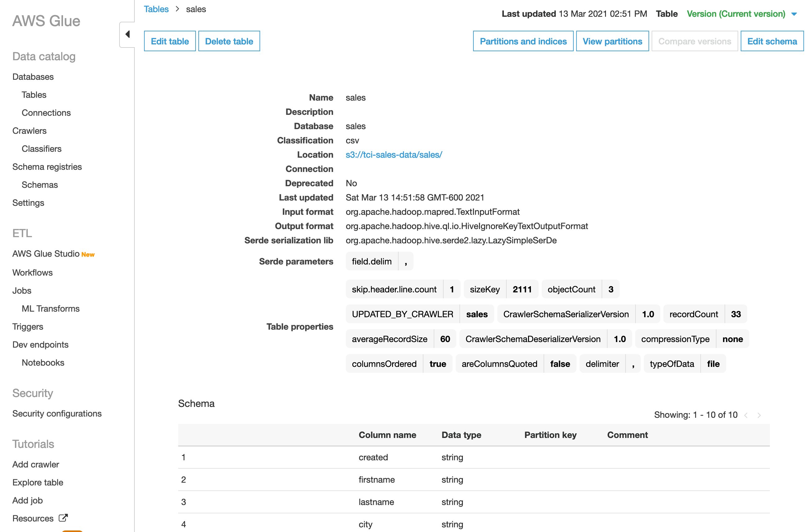Select ML Transforms in sidebar

50,308
